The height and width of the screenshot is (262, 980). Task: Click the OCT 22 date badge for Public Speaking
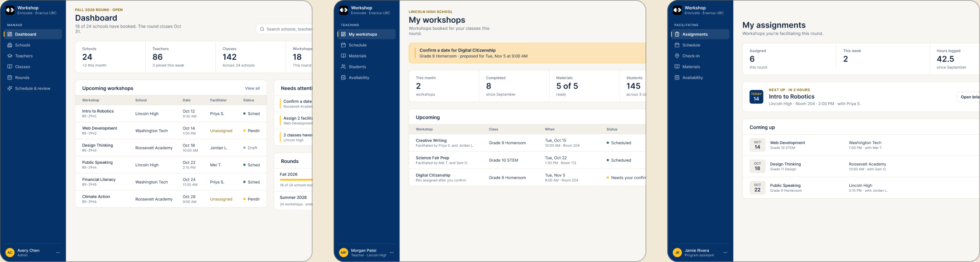[757, 188]
